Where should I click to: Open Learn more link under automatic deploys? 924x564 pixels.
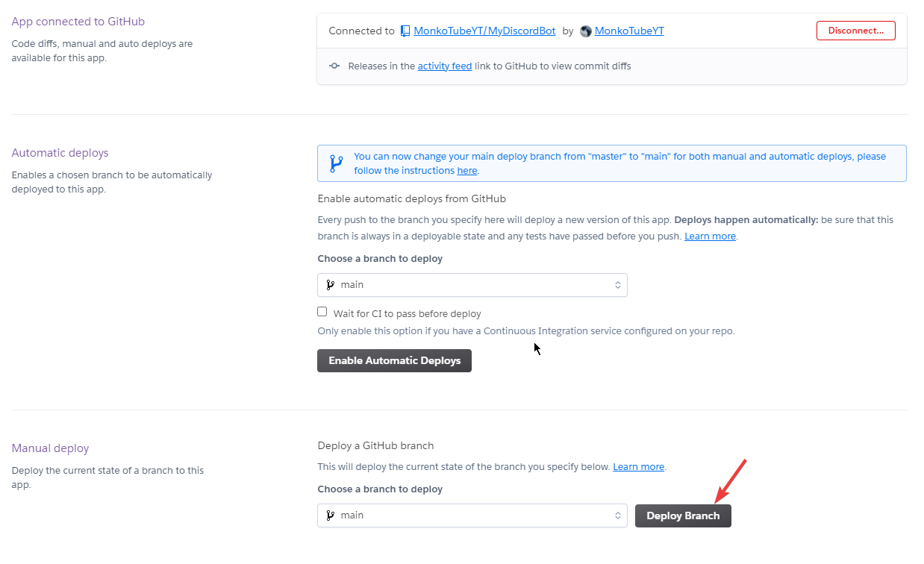[710, 236]
